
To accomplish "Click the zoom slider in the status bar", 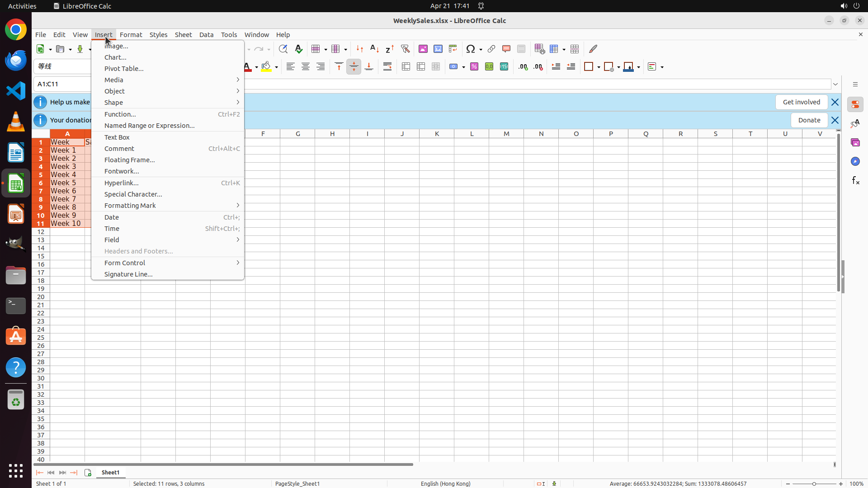I will (x=814, y=483).
